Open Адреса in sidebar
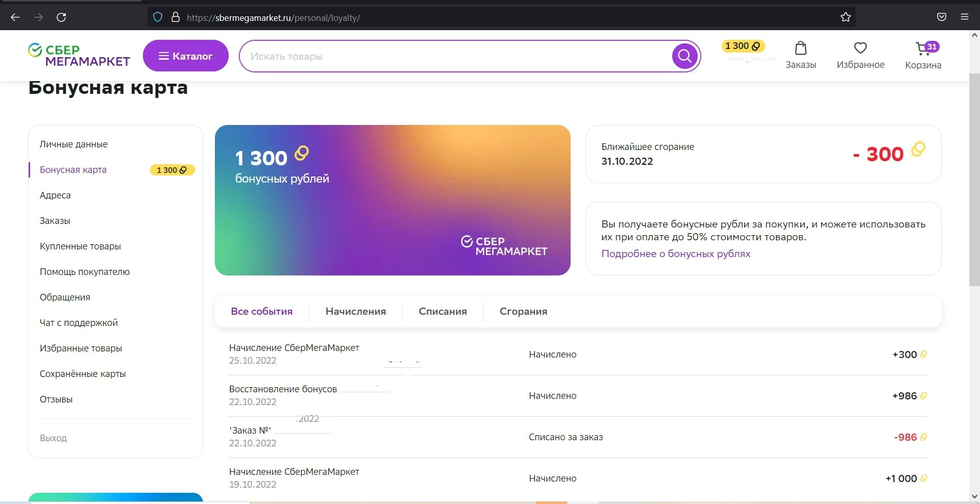The width and height of the screenshot is (980, 504). click(55, 195)
